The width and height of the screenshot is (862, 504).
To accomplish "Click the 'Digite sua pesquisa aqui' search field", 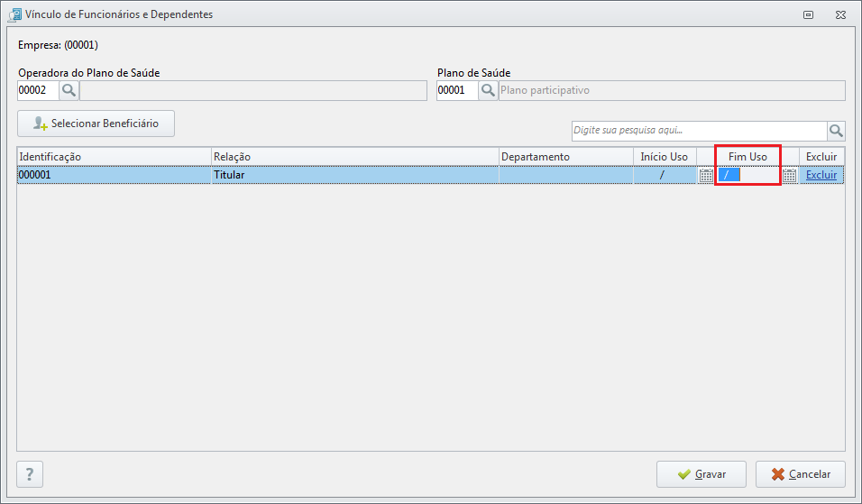I will [700, 131].
